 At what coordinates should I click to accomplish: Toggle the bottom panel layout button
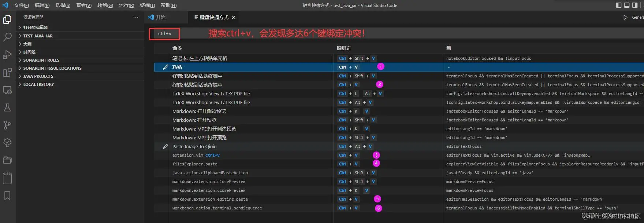pyautogui.click(x=627, y=5)
